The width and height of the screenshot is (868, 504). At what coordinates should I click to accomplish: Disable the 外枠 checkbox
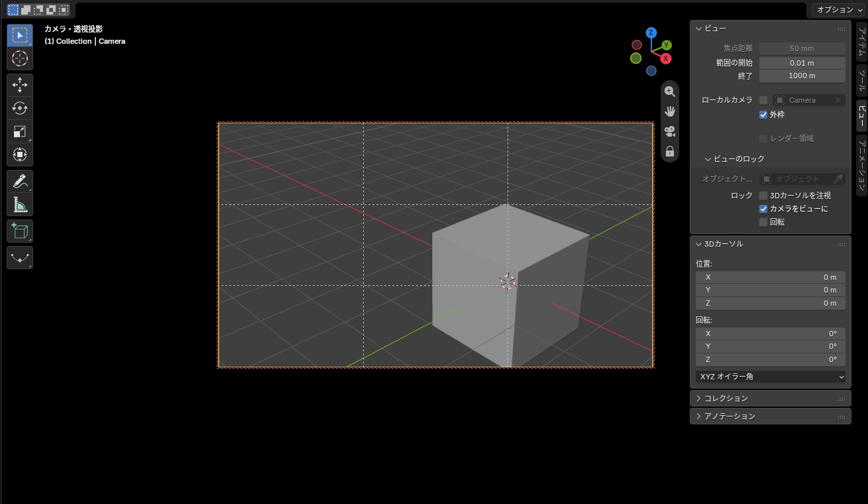point(763,114)
